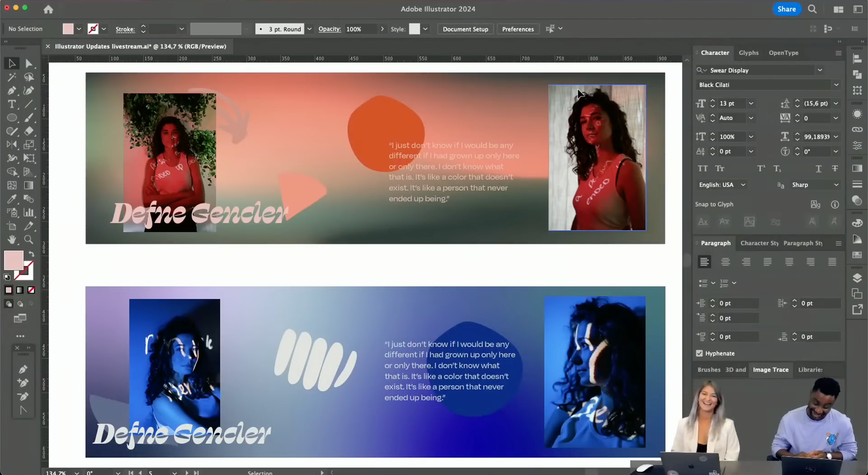Click the fill color swatch in control bar

[x=68, y=29]
